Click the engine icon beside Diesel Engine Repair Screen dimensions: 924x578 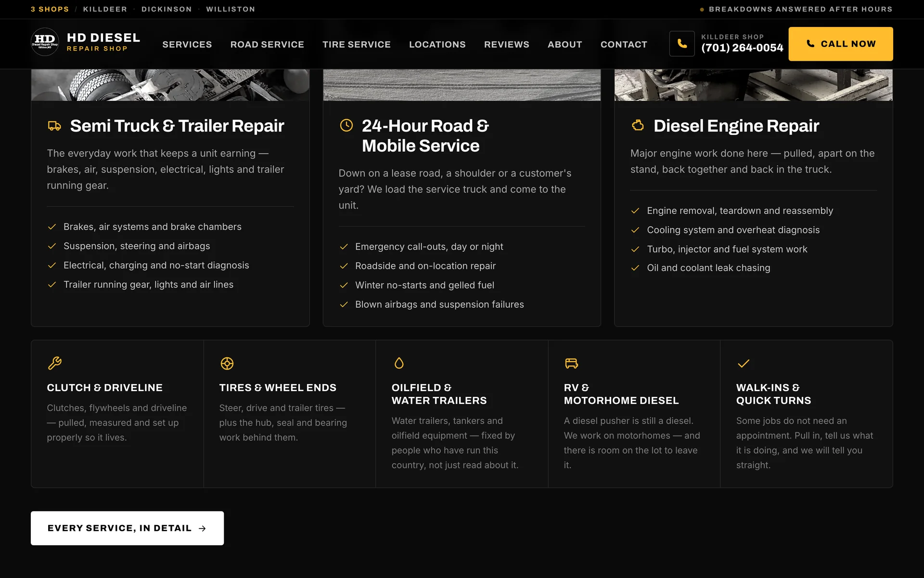coord(638,126)
